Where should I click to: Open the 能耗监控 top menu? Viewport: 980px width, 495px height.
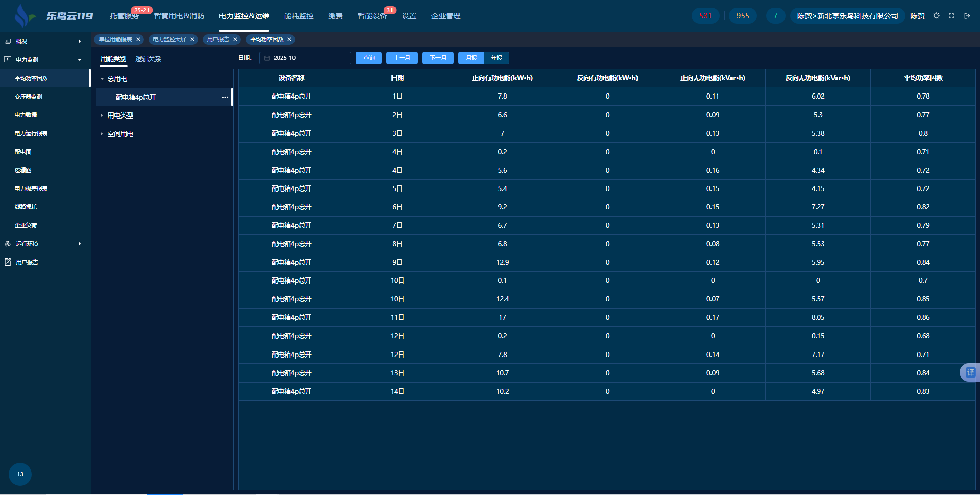(x=299, y=16)
